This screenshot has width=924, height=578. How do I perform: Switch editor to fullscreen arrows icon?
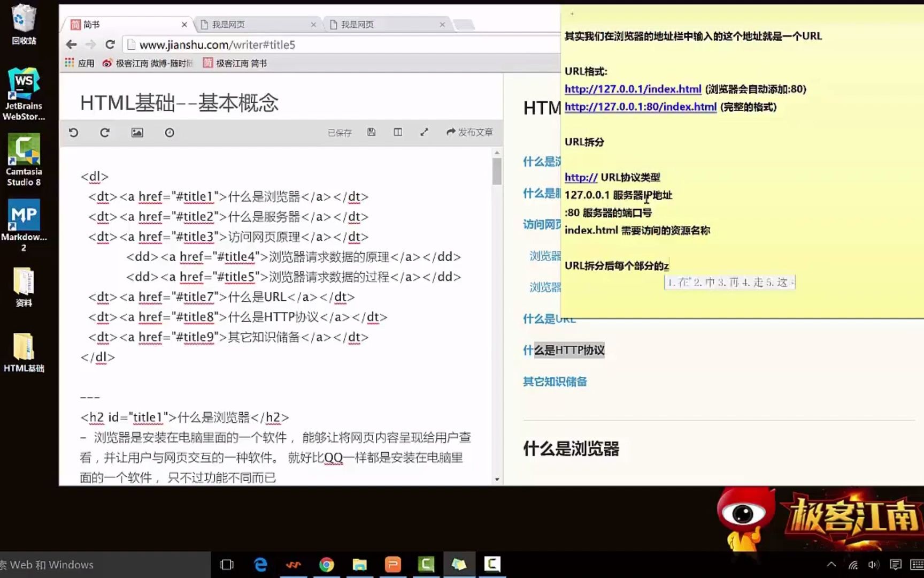(424, 132)
